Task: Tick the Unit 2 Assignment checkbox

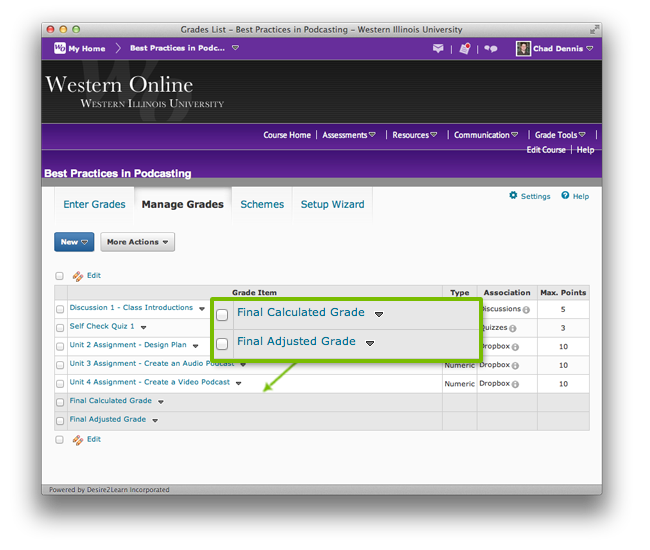Action: pos(60,346)
